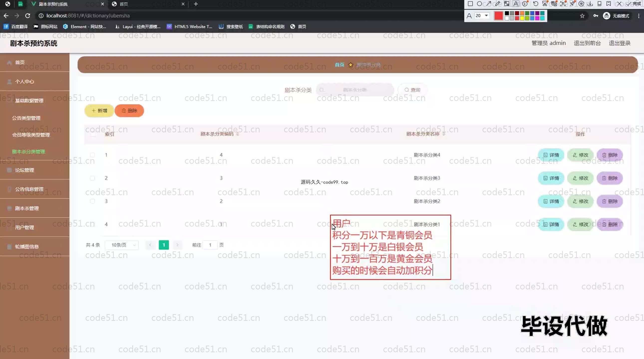The width and height of the screenshot is (644, 359).
Task: Cancel the screenshot with the X icon
Action: pos(619,4)
